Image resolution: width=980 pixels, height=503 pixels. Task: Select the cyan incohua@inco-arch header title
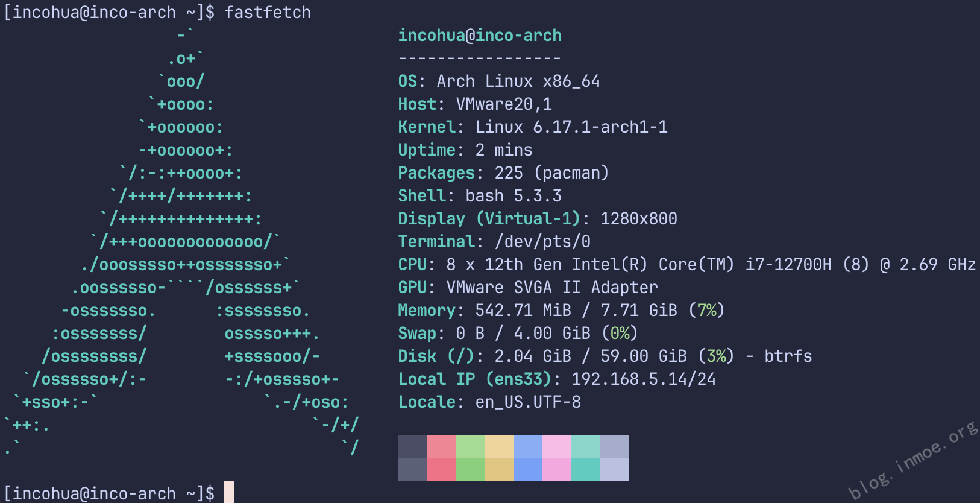[480, 36]
